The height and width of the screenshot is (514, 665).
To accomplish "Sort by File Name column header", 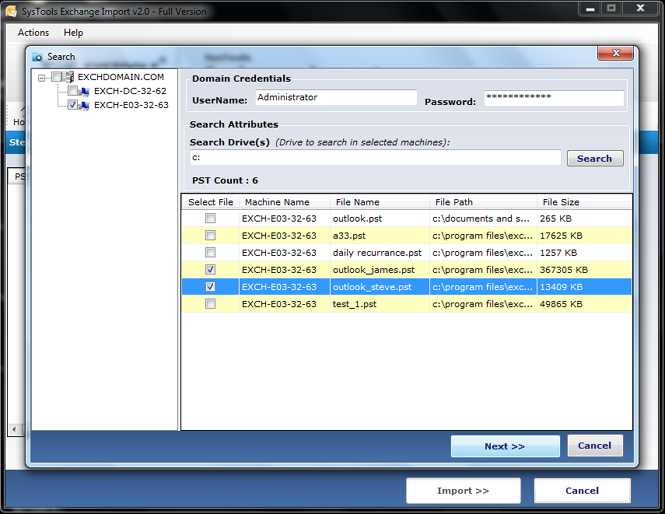I will click(380, 202).
